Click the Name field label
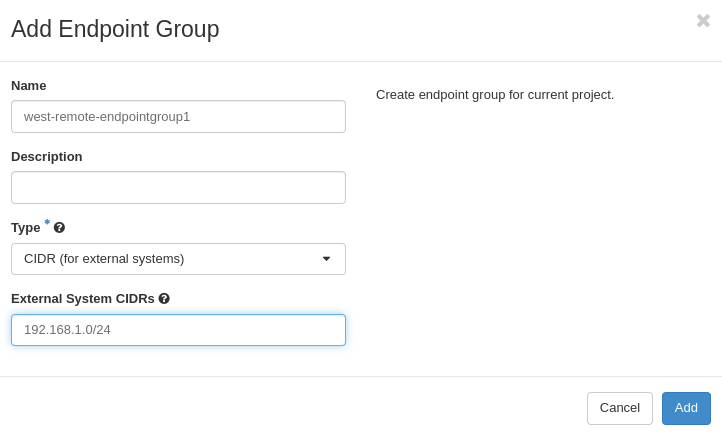Image resolution: width=722 pixels, height=438 pixels. pyautogui.click(x=29, y=86)
